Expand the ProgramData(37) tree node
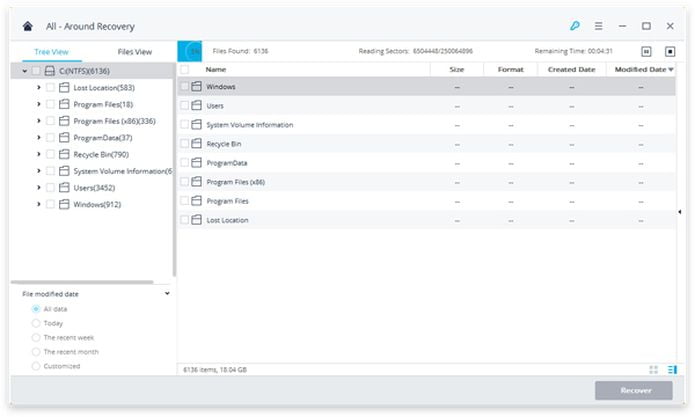 pyautogui.click(x=39, y=137)
